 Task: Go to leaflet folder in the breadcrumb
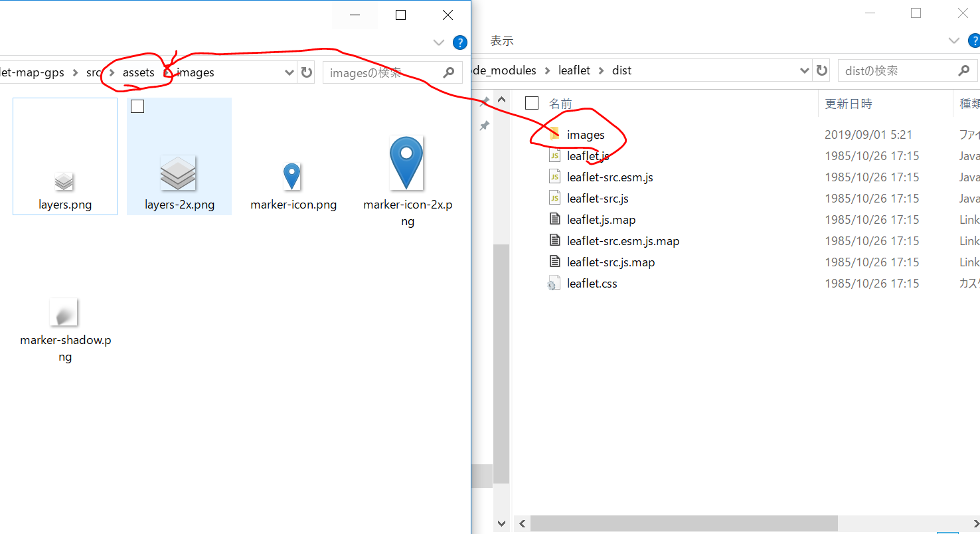click(574, 70)
